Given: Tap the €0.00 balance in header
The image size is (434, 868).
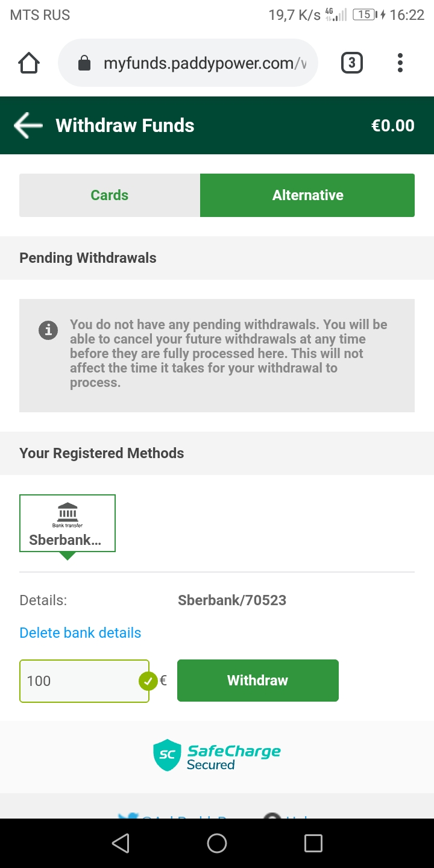Looking at the screenshot, I should click(x=393, y=125).
